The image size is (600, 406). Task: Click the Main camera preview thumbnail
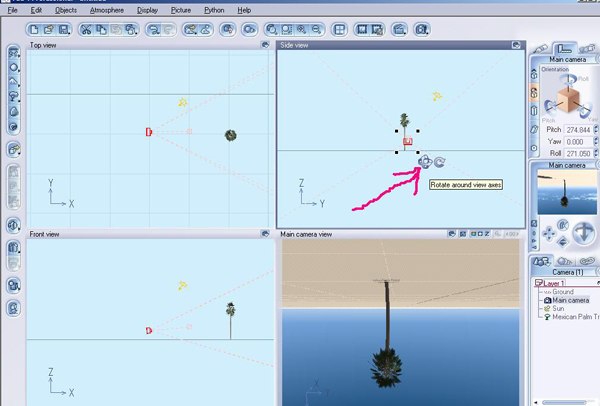(567, 192)
